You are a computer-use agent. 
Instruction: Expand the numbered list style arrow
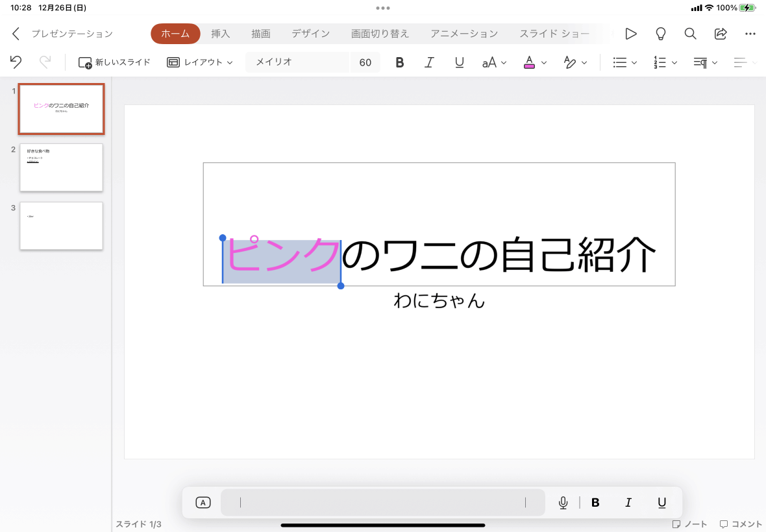674,63
